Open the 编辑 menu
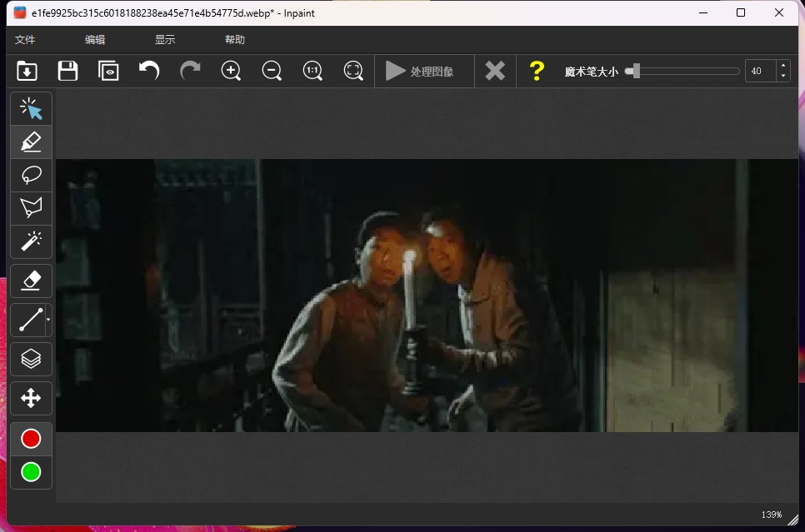805x532 pixels. (95, 39)
